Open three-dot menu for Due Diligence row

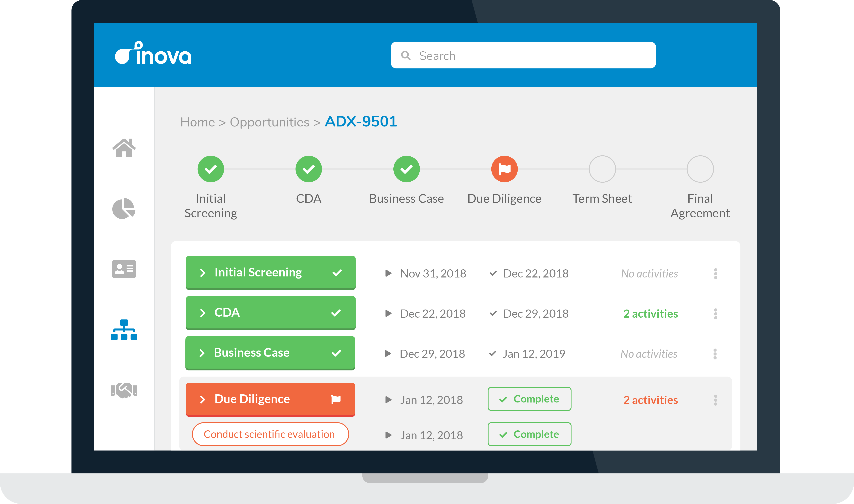(715, 400)
